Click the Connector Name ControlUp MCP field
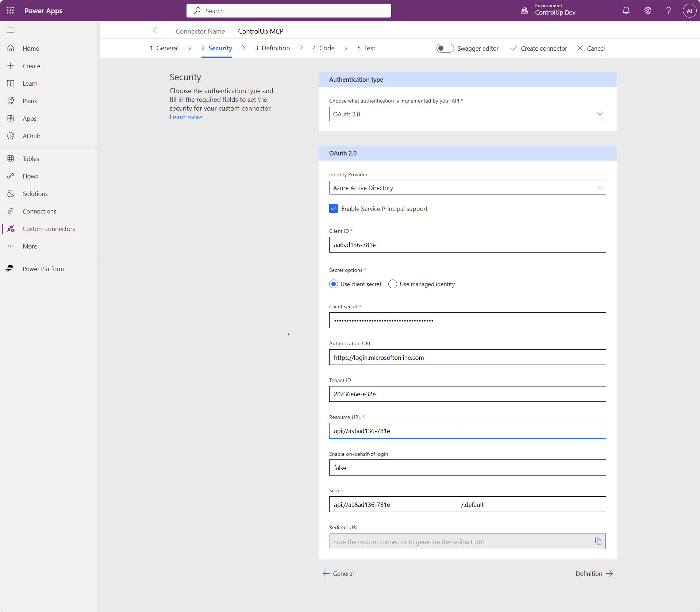700x612 pixels. pos(261,31)
